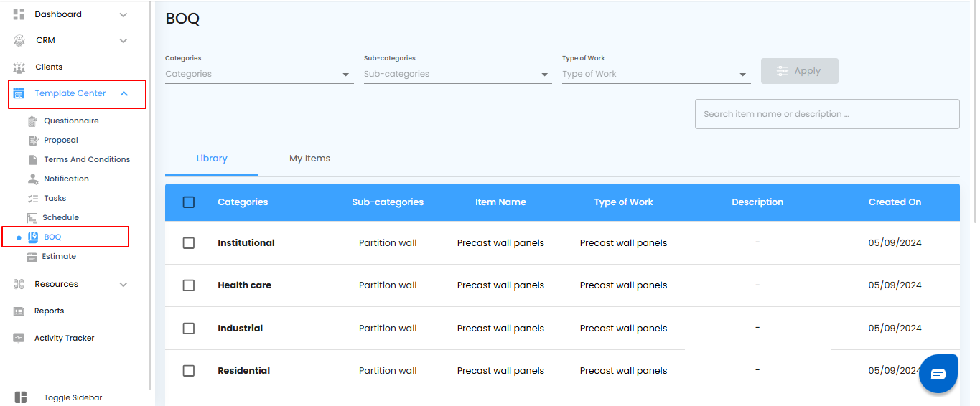The height and width of the screenshot is (406, 980).
Task: Open the Type of Work dropdown
Action: (x=655, y=74)
